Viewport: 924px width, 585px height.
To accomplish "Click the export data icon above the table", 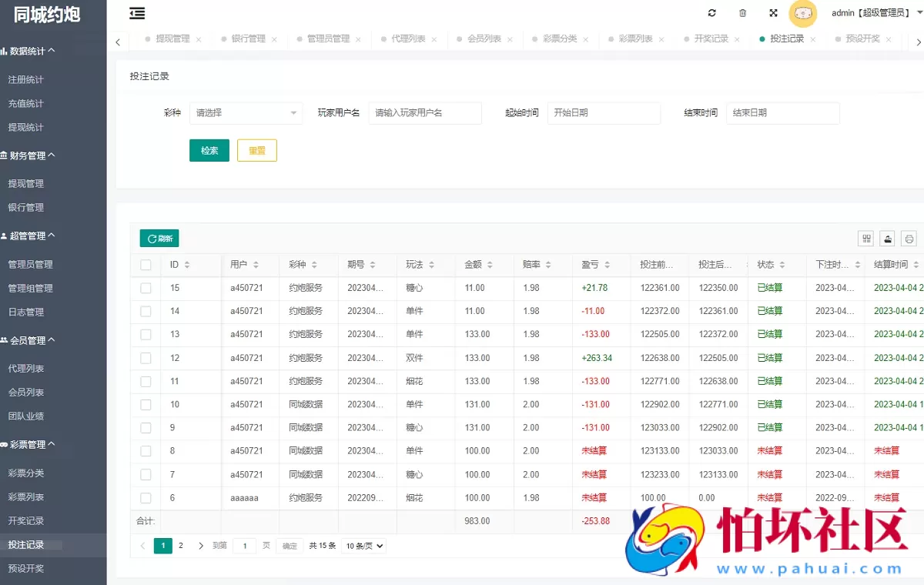I will coord(887,239).
